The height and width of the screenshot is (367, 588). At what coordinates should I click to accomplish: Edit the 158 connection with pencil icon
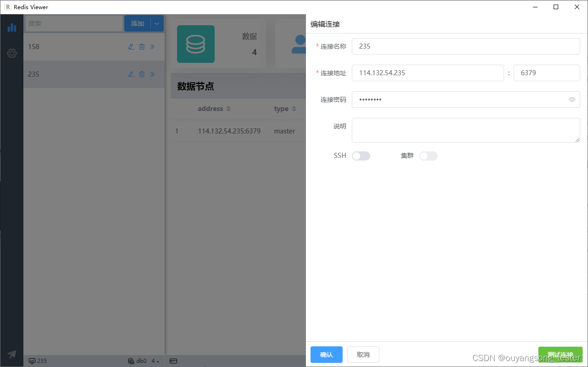click(x=131, y=47)
